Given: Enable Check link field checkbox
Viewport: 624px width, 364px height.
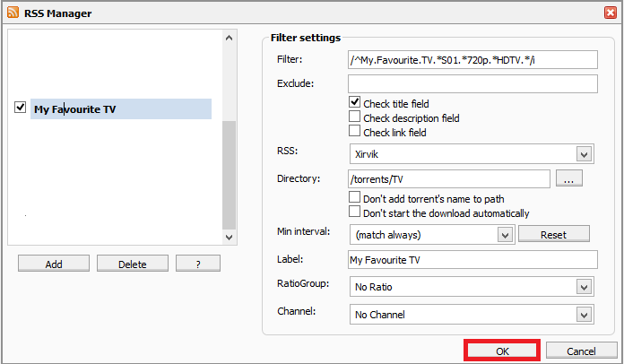Looking at the screenshot, I should point(354,131).
